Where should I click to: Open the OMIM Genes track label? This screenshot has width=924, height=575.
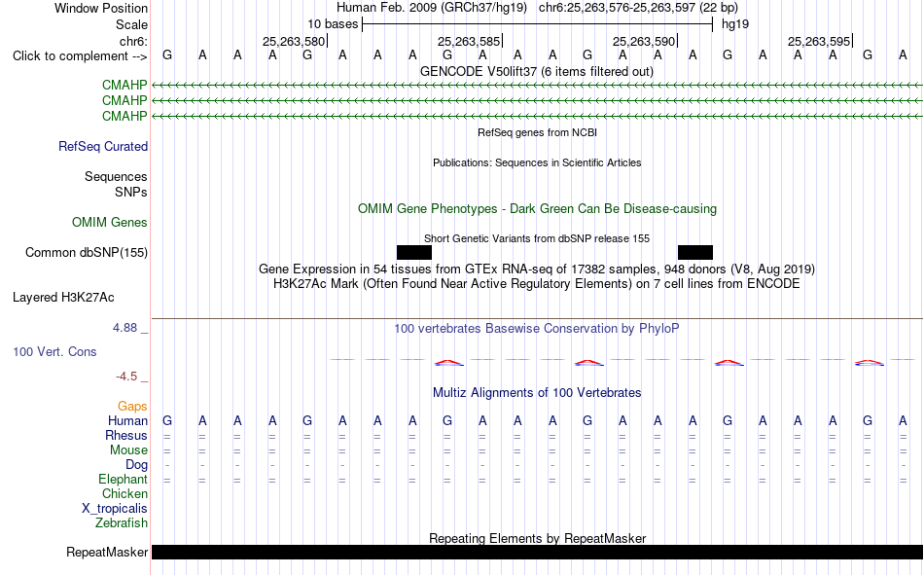(x=110, y=223)
